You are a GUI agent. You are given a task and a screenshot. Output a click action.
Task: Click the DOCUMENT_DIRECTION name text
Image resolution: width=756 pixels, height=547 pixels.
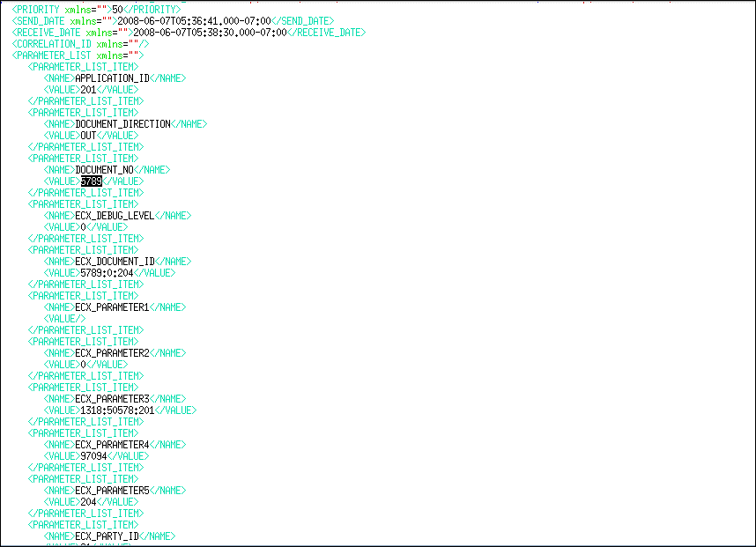[123, 124]
